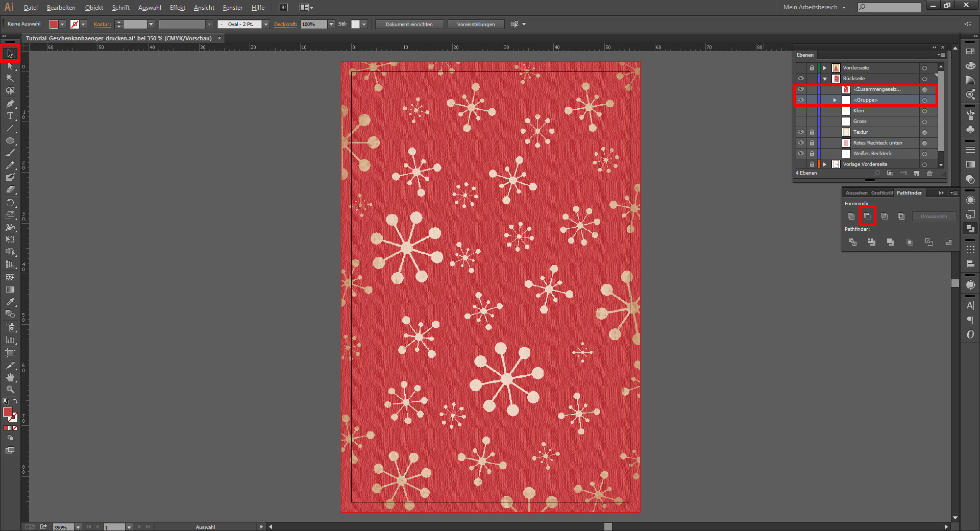Screen dimensions: 980x531
Task: Create new layer in Ebenen panel
Action: [x=917, y=174]
